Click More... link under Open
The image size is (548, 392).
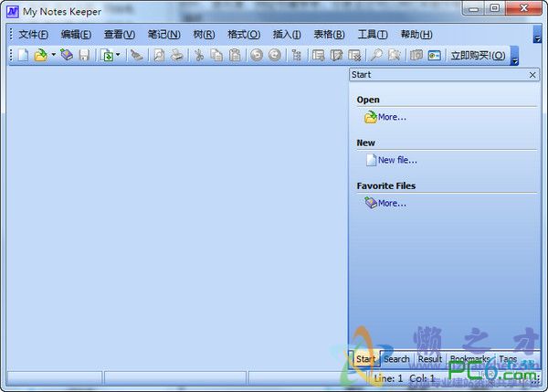point(392,117)
